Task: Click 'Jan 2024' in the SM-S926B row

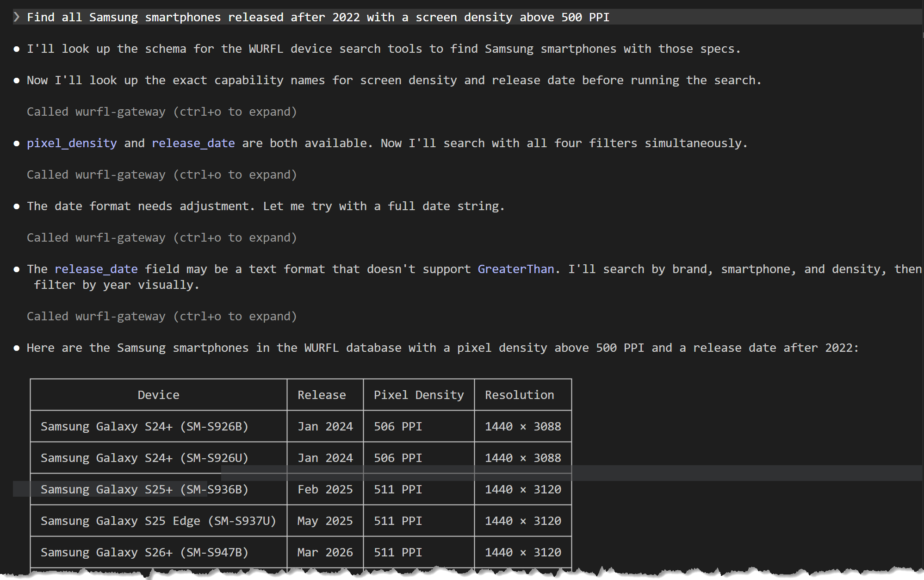Action: 325,426
